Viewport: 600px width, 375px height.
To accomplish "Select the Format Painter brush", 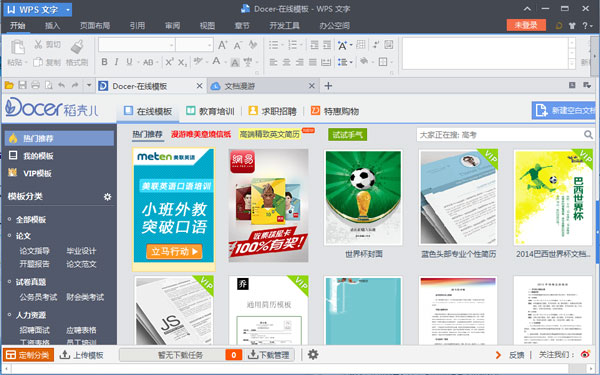I will point(77,47).
